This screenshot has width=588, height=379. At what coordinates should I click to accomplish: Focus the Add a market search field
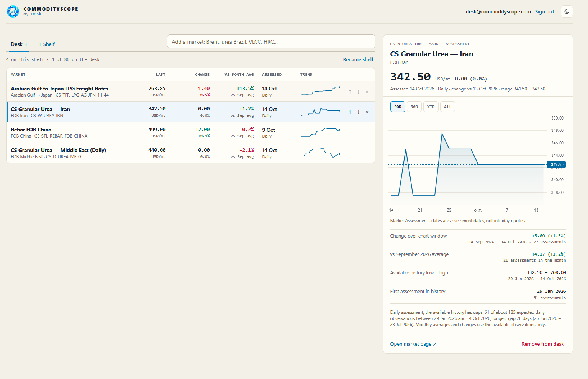pyautogui.click(x=271, y=41)
